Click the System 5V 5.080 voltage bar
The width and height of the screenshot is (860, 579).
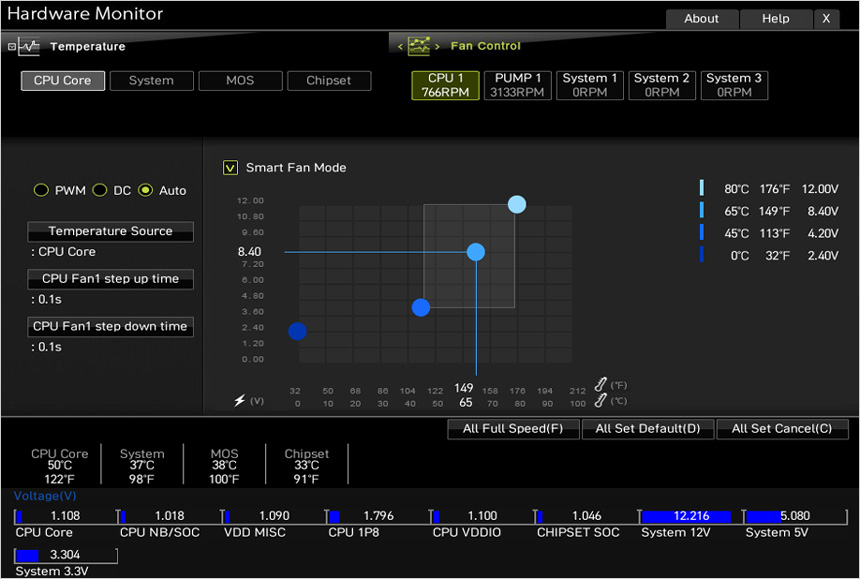pos(795,516)
